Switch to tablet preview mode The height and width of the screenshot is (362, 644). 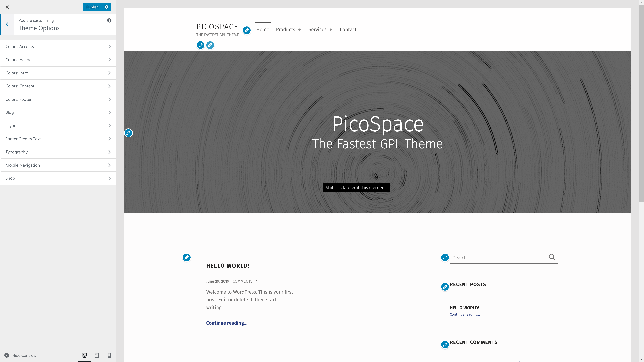[x=97, y=355]
